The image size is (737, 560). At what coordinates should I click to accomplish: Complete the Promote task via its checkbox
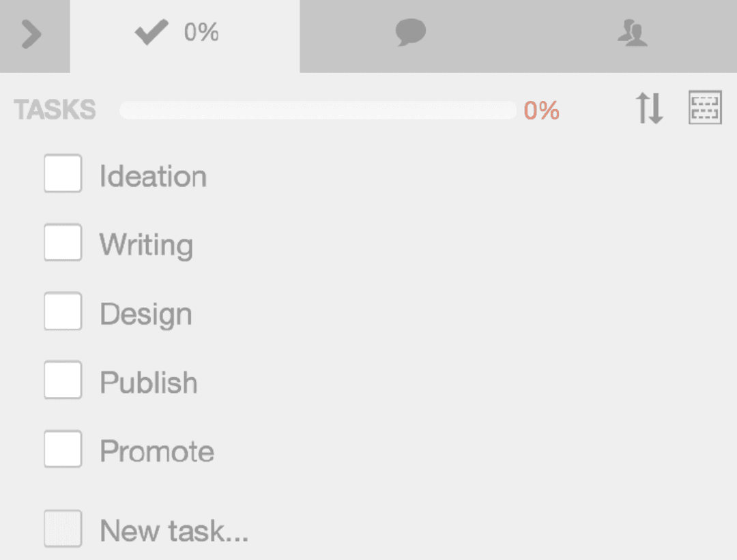point(63,450)
